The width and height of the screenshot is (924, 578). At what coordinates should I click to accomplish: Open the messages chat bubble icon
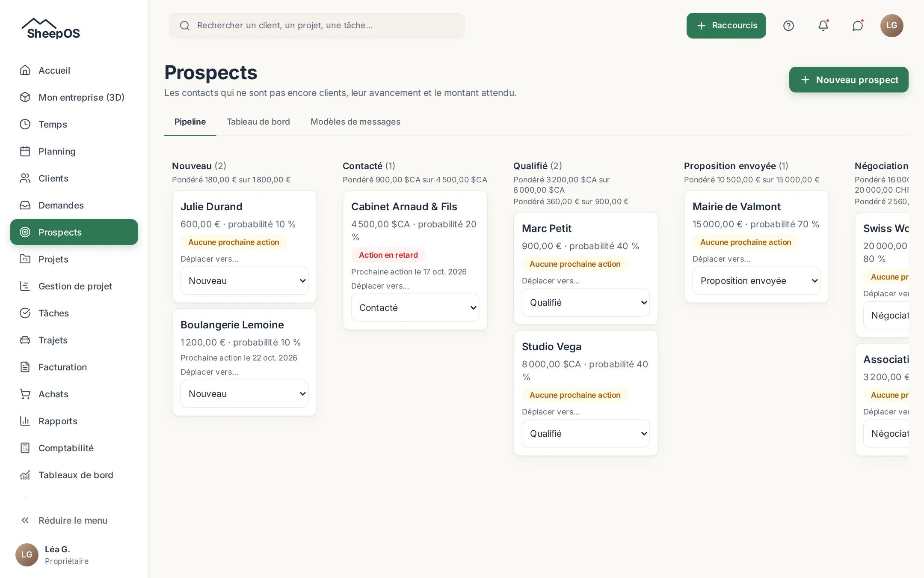(858, 26)
